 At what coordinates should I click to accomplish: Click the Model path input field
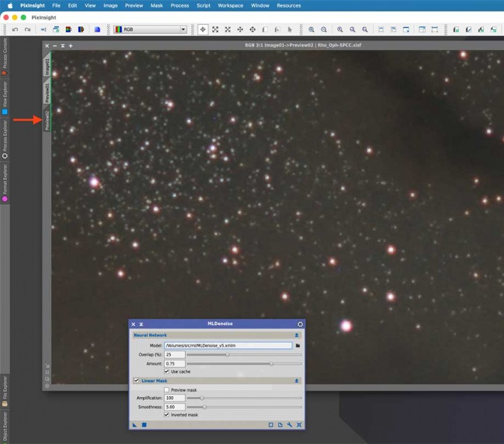point(228,346)
